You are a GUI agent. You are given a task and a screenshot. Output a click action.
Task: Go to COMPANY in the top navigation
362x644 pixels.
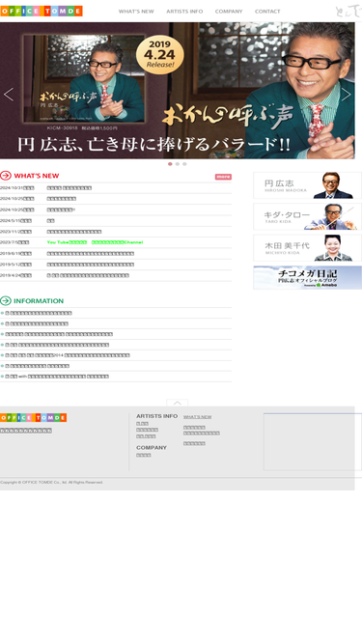click(x=229, y=12)
